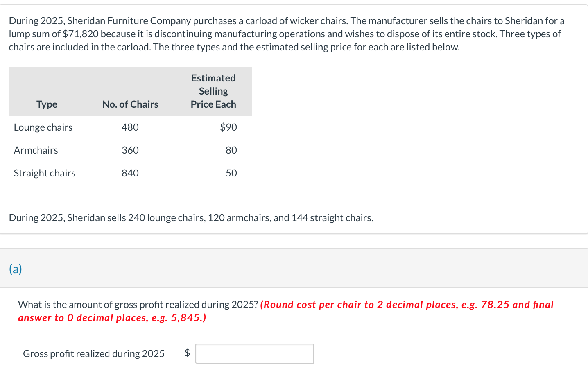The image size is (588, 371).
Task: Click the No. of Chairs column header
Action: click(130, 104)
